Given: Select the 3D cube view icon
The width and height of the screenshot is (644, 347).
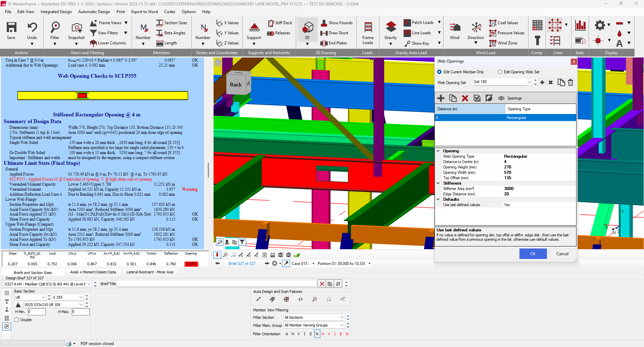Looking at the screenshot, I should [308, 27].
